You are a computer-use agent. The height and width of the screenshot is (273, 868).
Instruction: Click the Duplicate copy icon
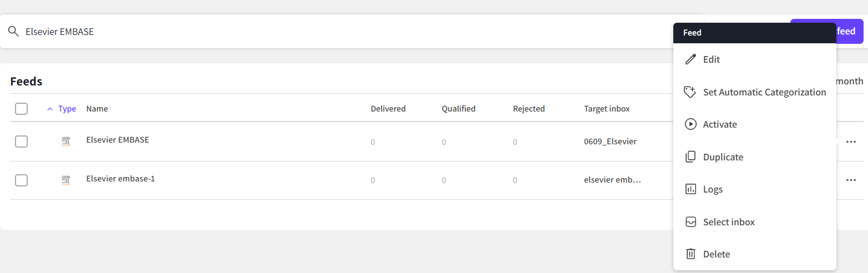pos(691,157)
